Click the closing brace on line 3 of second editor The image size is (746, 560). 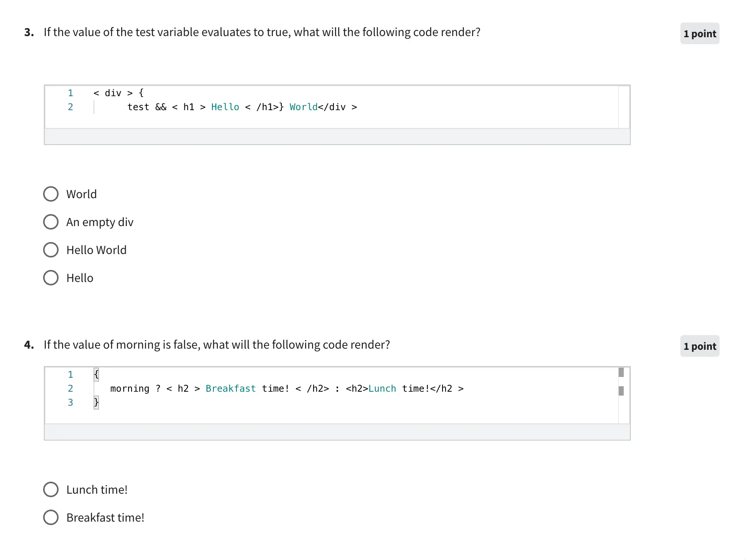(96, 403)
